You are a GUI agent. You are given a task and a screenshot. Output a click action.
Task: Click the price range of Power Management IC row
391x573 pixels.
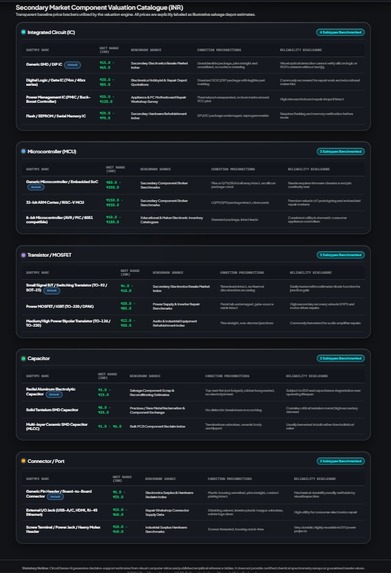pos(107,99)
